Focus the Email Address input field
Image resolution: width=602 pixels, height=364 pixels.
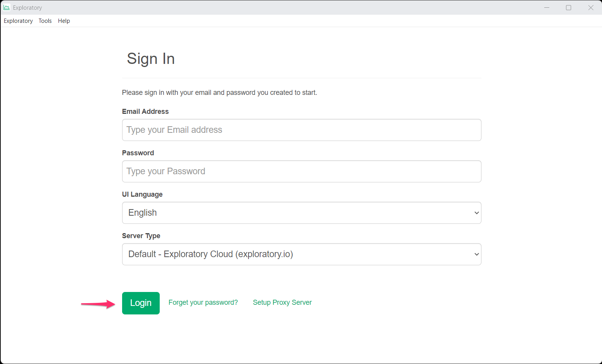301,130
